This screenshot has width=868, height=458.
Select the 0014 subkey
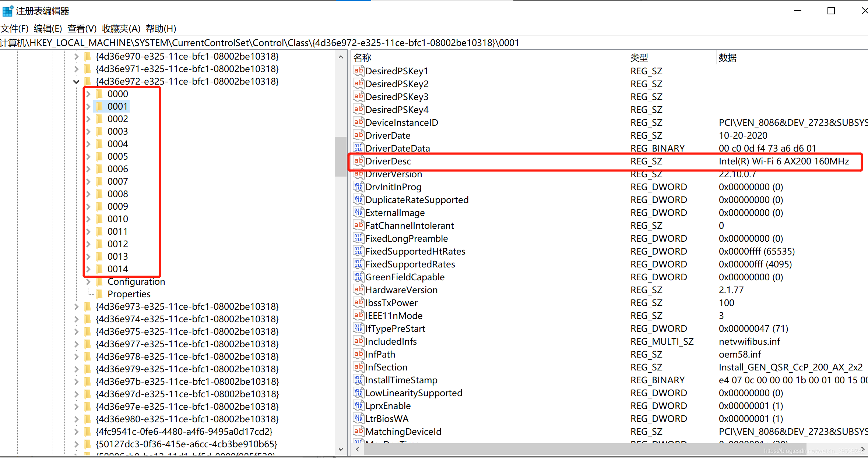coord(117,269)
